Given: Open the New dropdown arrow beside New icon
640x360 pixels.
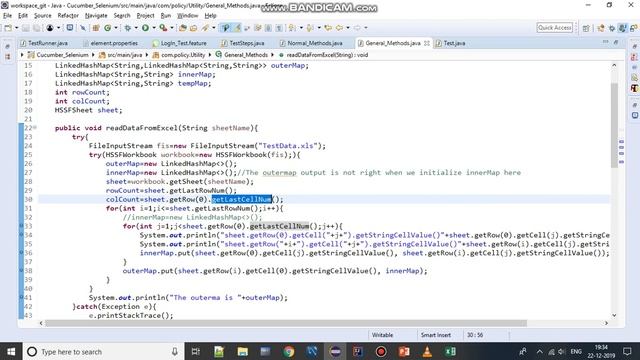Looking at the screenshot, I should pyautogui.click(x=16, y=28).
